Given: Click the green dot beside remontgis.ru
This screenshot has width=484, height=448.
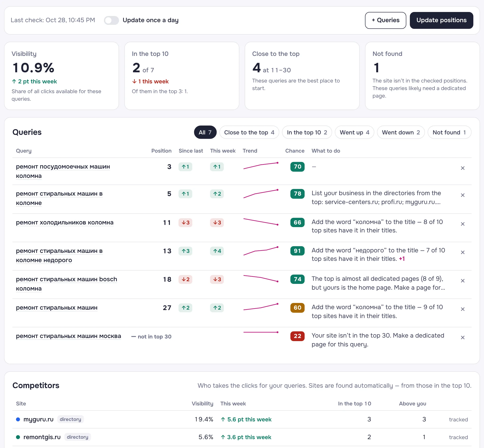Looking at the screenshot, I should [18, 437].
